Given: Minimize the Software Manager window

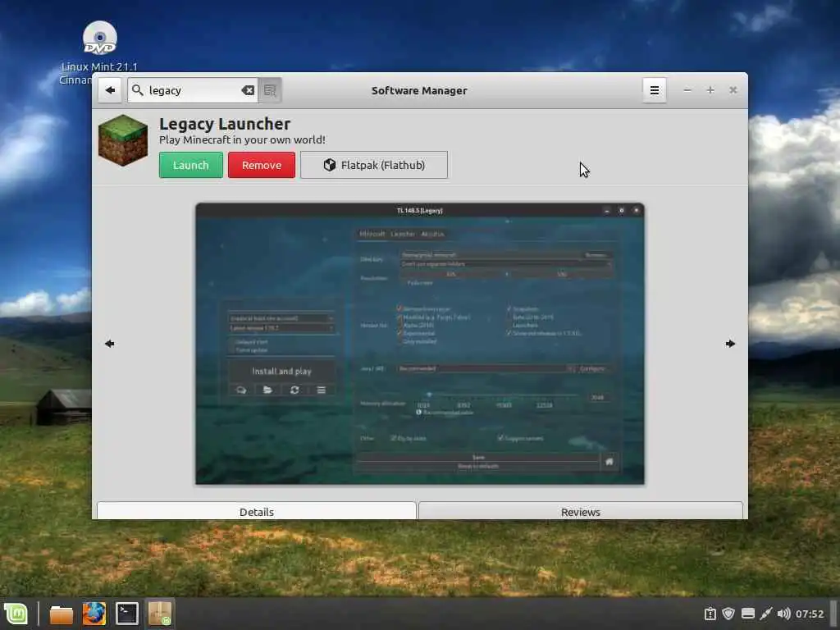Looking at the screenshot, I should 687,90.
